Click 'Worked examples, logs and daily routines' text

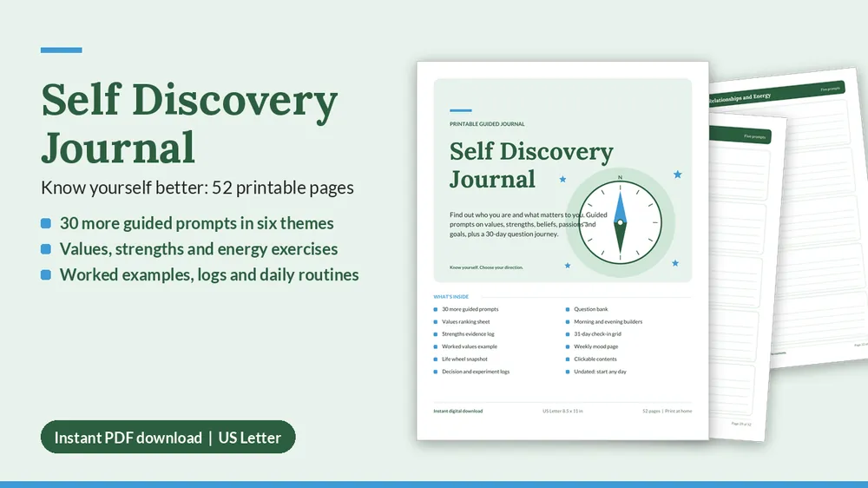click(209, 274)
